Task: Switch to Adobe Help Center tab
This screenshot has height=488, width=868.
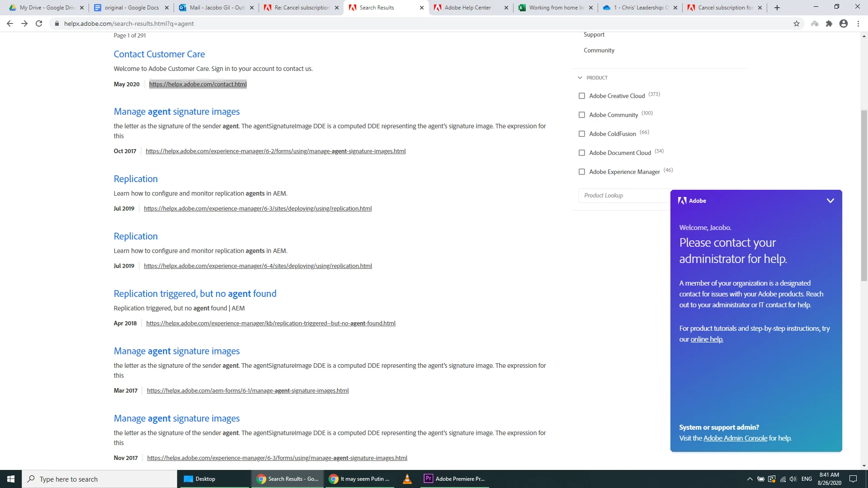Action: point(467,8)
